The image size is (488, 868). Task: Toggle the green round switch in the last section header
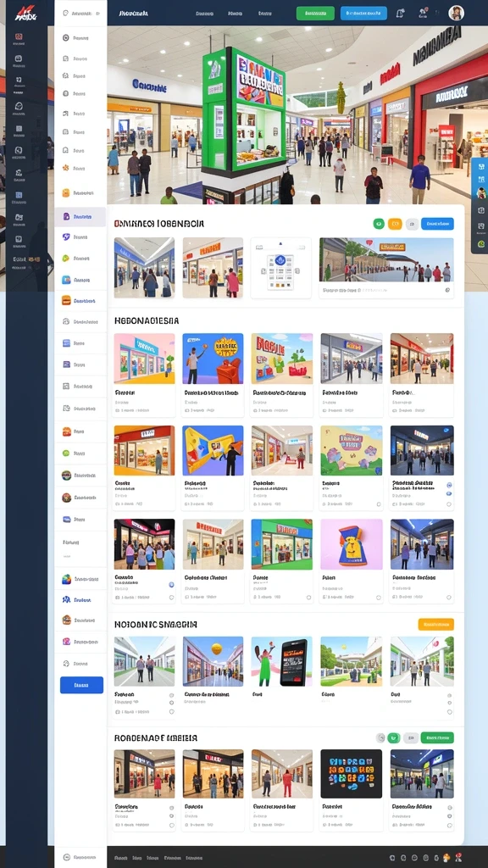[x=393, y=737]
